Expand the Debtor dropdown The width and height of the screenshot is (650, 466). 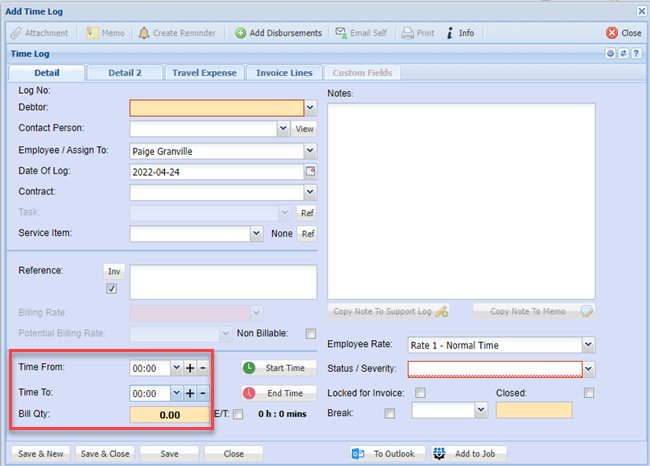310,108
